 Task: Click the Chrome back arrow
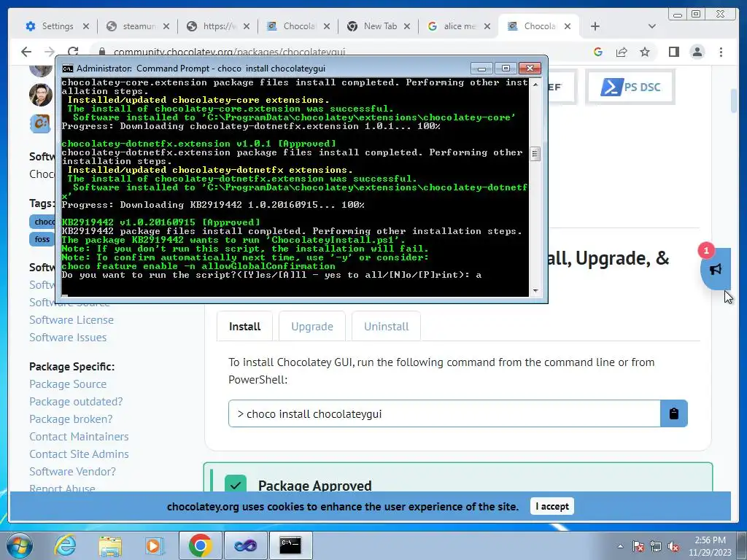[27, 52]
